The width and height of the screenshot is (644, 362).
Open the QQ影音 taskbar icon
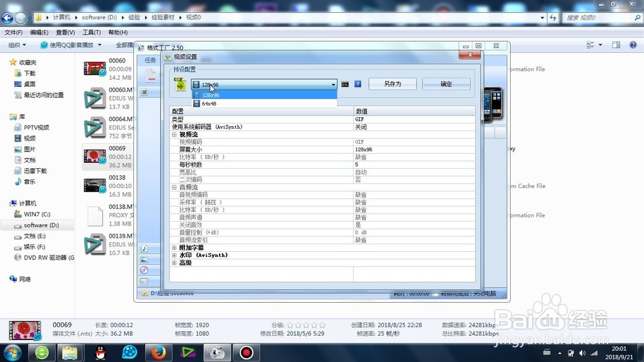(129, 353)
